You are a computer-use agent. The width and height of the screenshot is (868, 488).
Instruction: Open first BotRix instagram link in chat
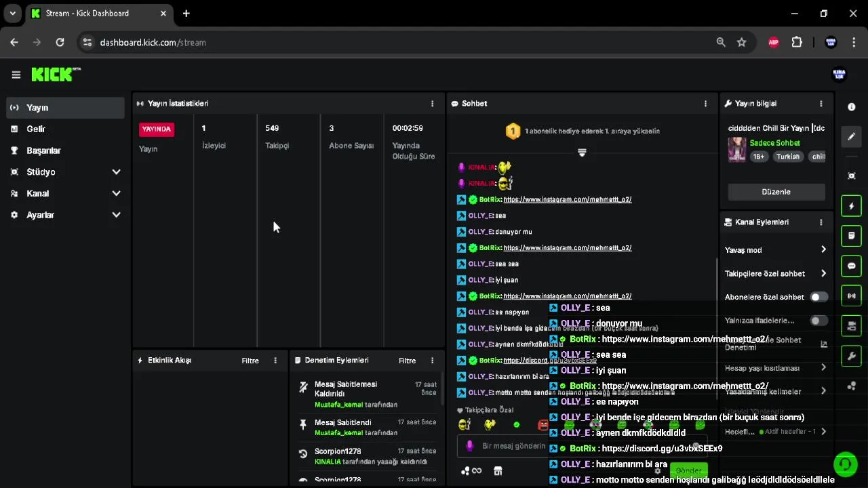pos(568,199)
